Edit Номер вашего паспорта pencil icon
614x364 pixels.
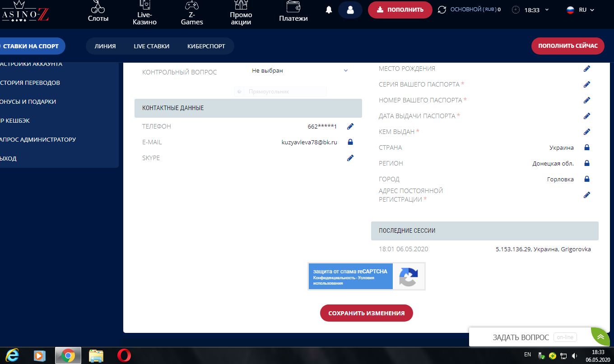pyautogui.click(x=587, y=100)
